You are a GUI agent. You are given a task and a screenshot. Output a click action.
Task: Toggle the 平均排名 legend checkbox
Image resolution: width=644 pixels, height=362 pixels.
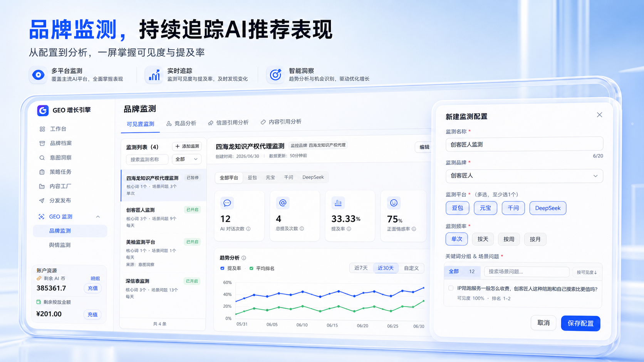click(252, 268)
